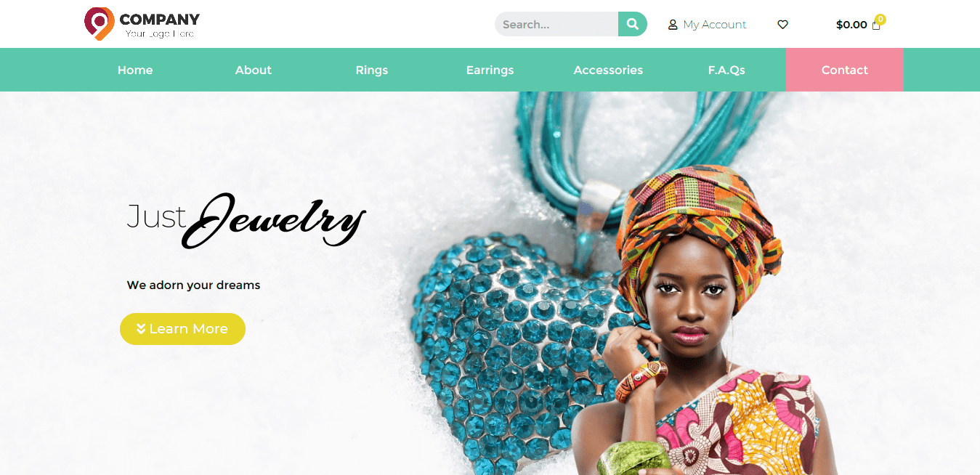Click the Learn More button
The height and width of the screenshot is (475, 980).
(182, 329)
